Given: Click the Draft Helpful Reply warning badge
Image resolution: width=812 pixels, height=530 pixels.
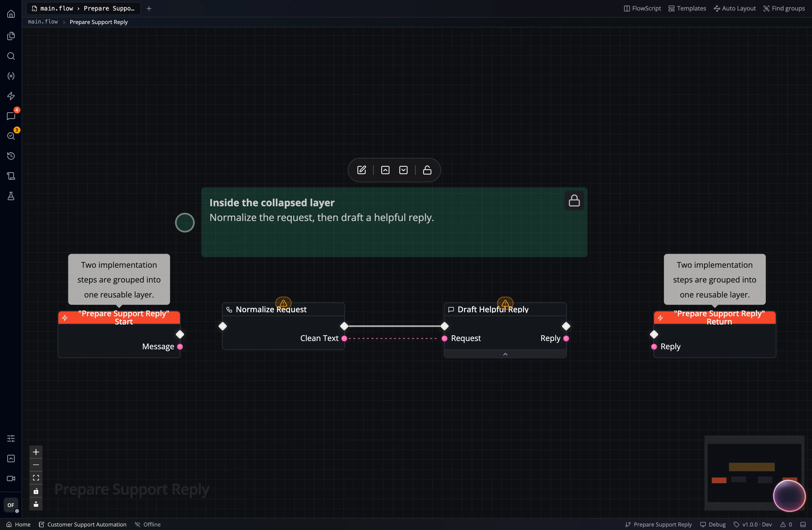Looking at the screenshot, I should coord(505,303).
